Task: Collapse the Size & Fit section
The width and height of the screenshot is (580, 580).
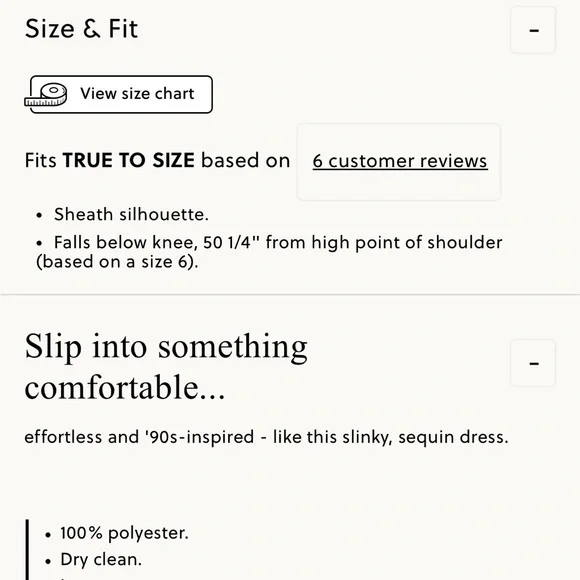Action: tap(533, 30)
